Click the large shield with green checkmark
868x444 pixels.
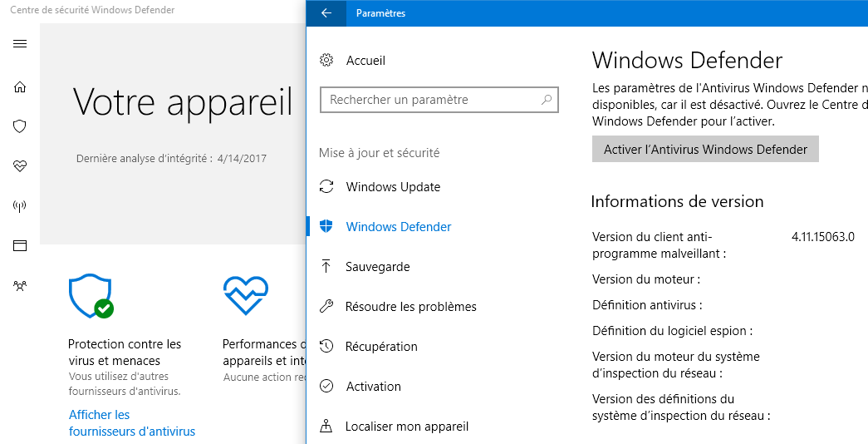pos(91,295)
